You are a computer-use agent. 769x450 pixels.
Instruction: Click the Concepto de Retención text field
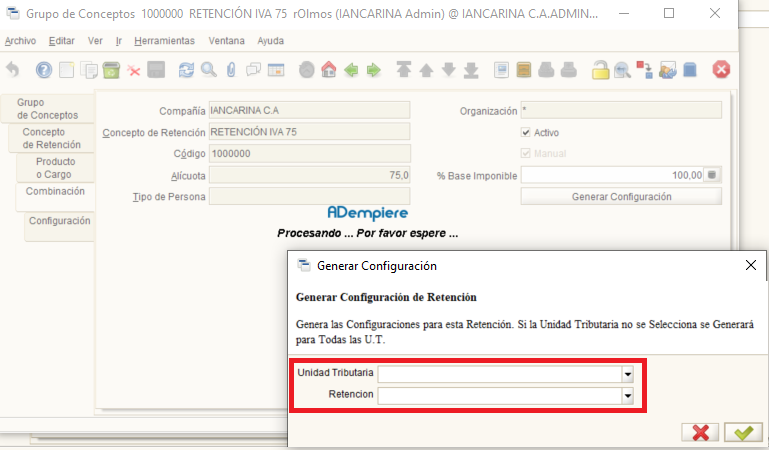(x=309, y=132)
